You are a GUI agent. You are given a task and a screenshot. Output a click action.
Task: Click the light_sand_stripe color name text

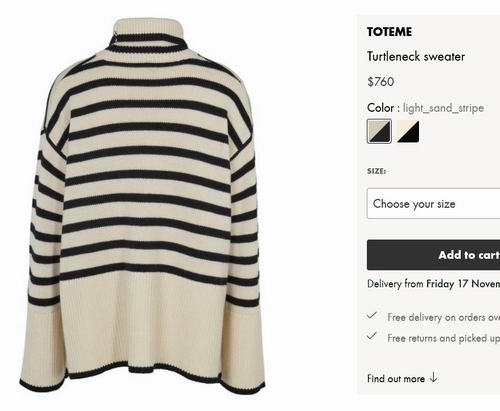click(443, 108)
